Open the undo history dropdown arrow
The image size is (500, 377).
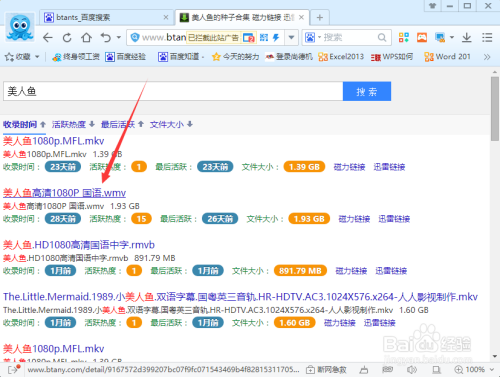point(119,37)
